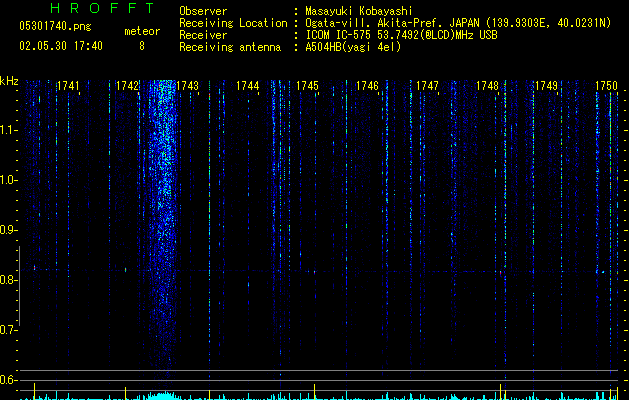
Task: Click the 1742 time marker
Action: [128, 86]
